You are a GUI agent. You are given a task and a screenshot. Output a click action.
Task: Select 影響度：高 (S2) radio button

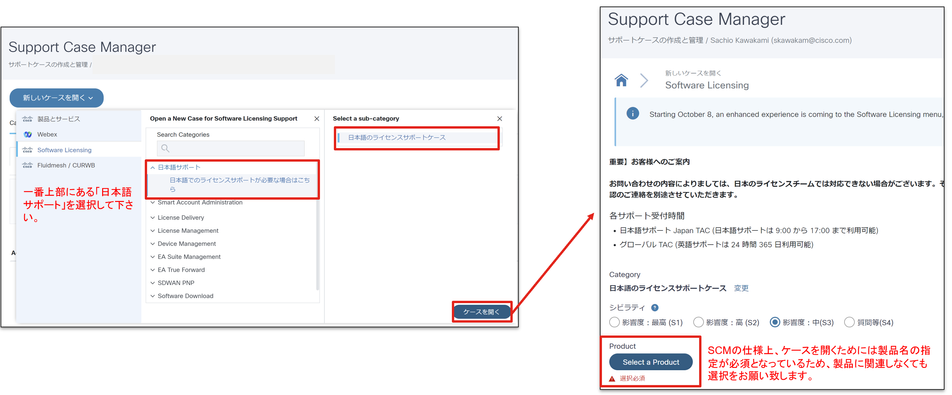(698, 322)
